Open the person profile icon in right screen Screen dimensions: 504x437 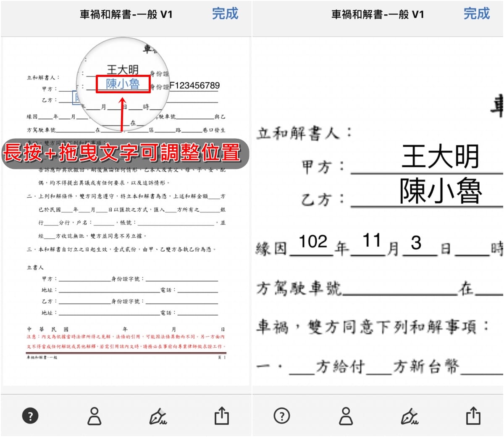click(346, 416)
